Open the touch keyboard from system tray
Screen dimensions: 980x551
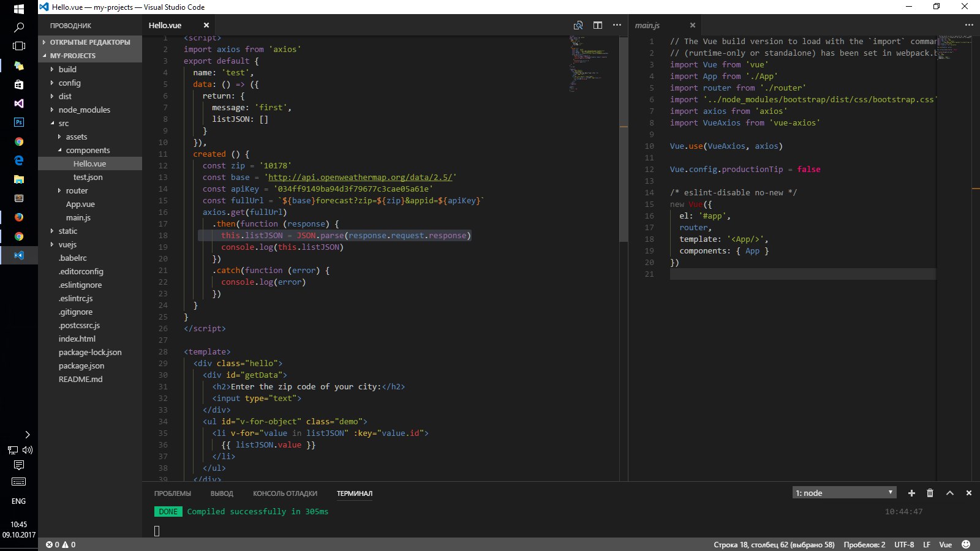[19, 482]
